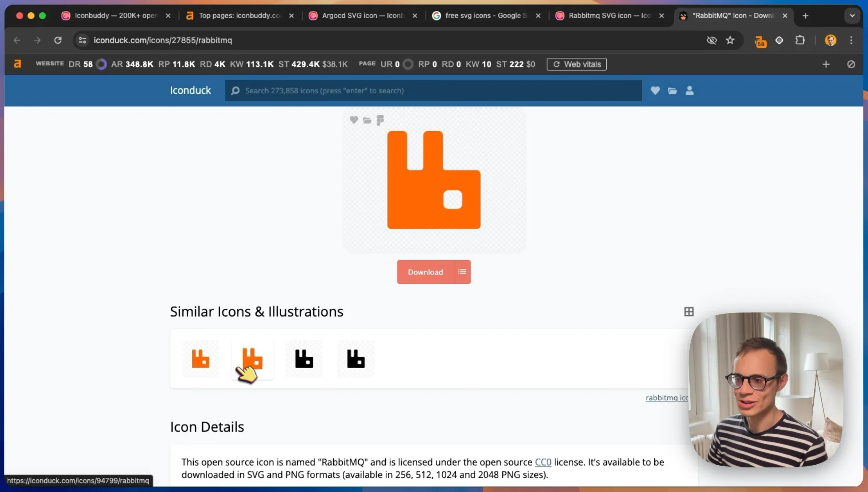Like the RabbitMQ icon with the small heart
868x492 pixels.
tap(354, 120)
